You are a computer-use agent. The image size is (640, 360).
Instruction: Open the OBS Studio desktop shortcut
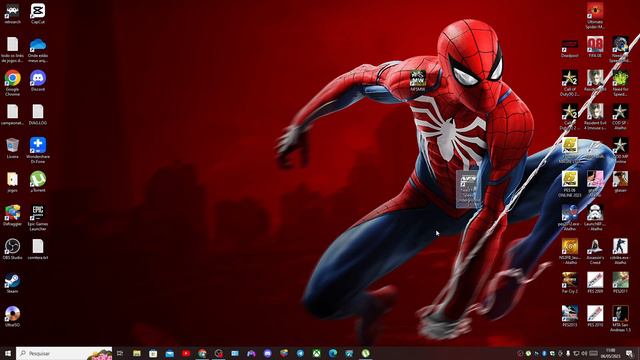(12, 249)
